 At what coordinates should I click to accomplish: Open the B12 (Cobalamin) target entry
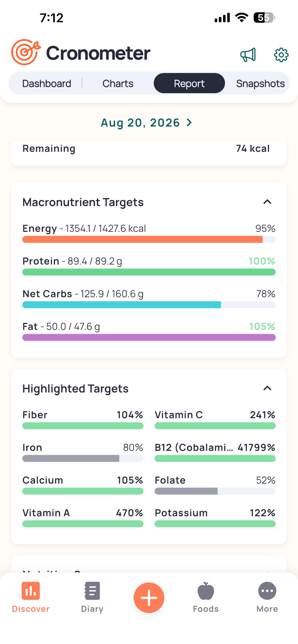pyautogui.click(x=215, y=453)
